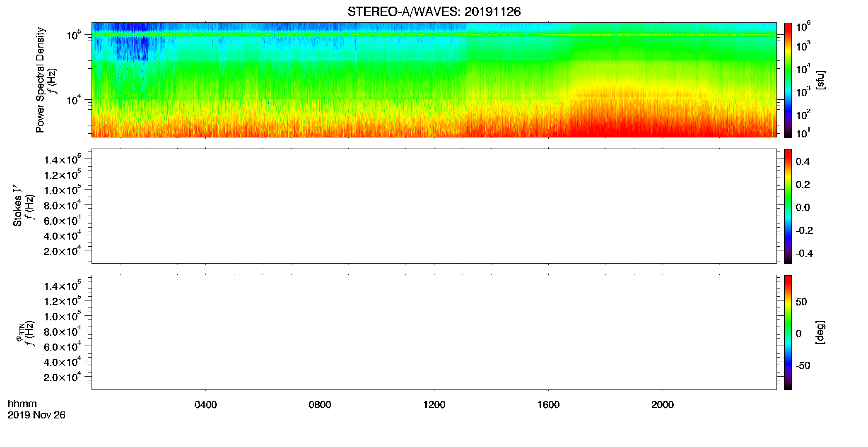Click the [sfu] units label

[x=820, y=80]
